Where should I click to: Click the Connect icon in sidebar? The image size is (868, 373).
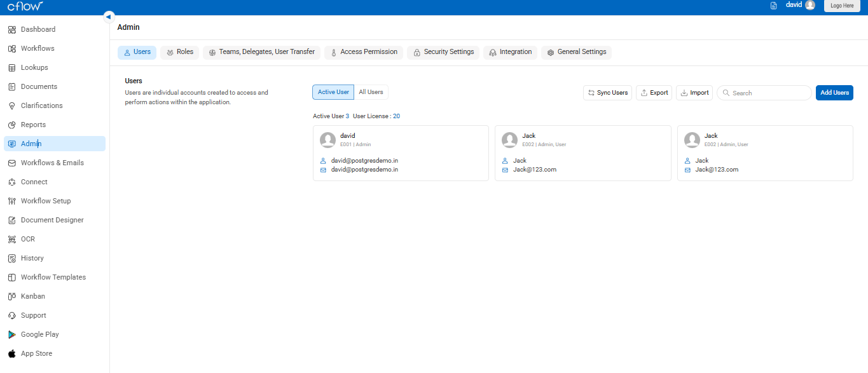[x=12, y=182]
